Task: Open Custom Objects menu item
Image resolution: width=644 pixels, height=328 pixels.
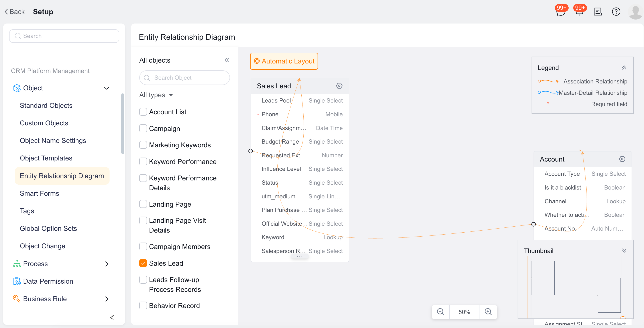Action: (44, 123)
